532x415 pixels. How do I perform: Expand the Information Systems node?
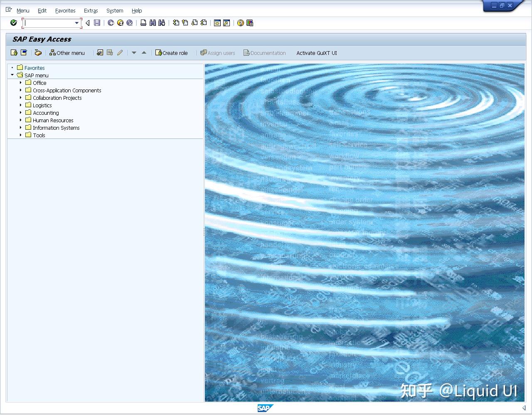point(20,128)
